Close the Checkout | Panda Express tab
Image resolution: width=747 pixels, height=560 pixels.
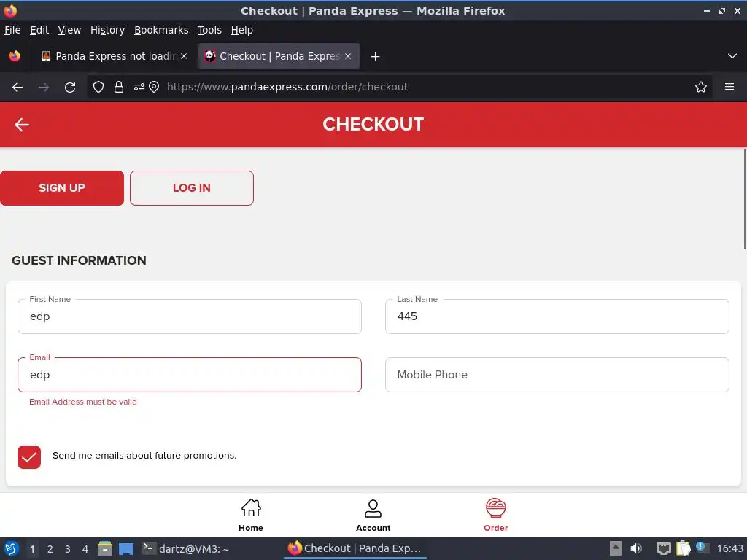(x=348, y=56)
